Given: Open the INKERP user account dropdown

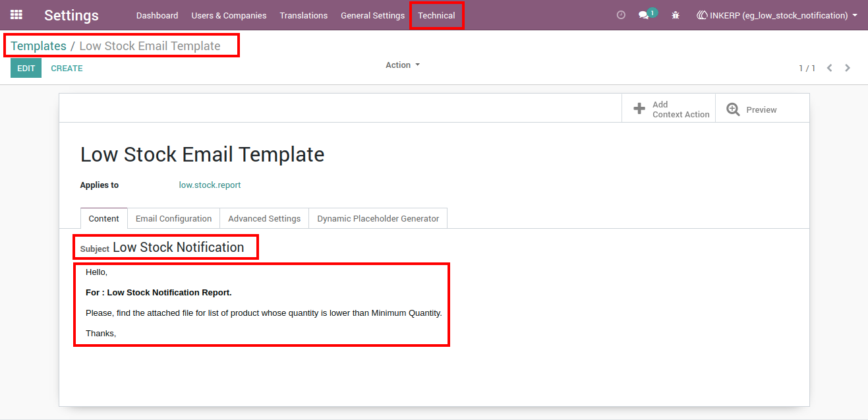Looking at the screenshot, I should 777,15.
